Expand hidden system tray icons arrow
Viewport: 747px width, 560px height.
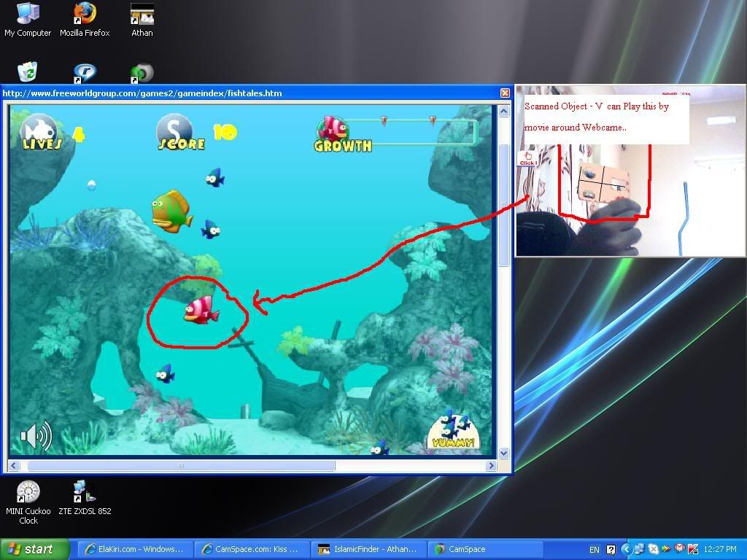(x=627, y=550)
